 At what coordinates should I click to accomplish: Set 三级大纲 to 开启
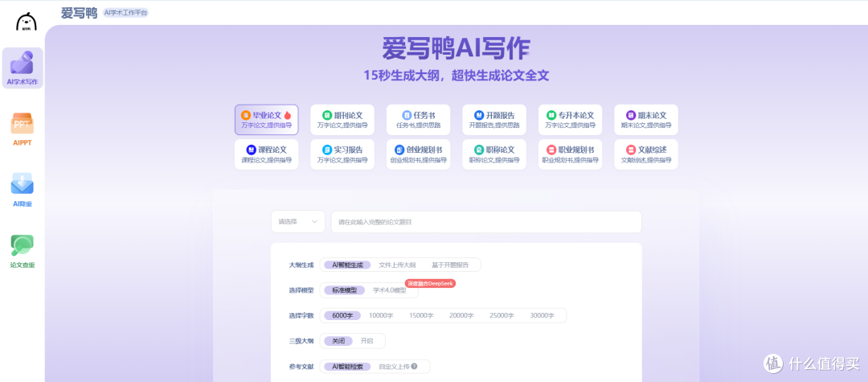[x=367, y=340]
